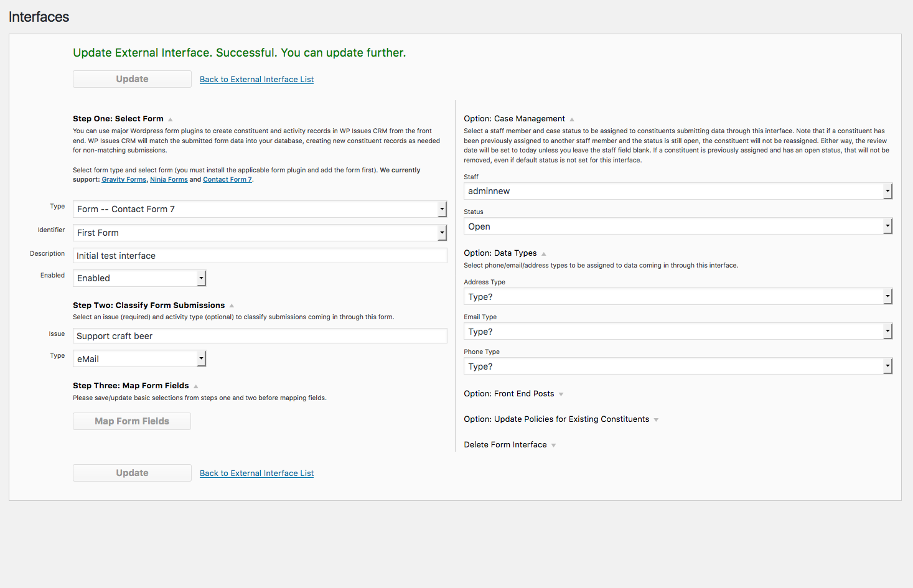Click into the Issue field (Support craft beer)
The image size is (913, 588).
(x=260, y=336)
